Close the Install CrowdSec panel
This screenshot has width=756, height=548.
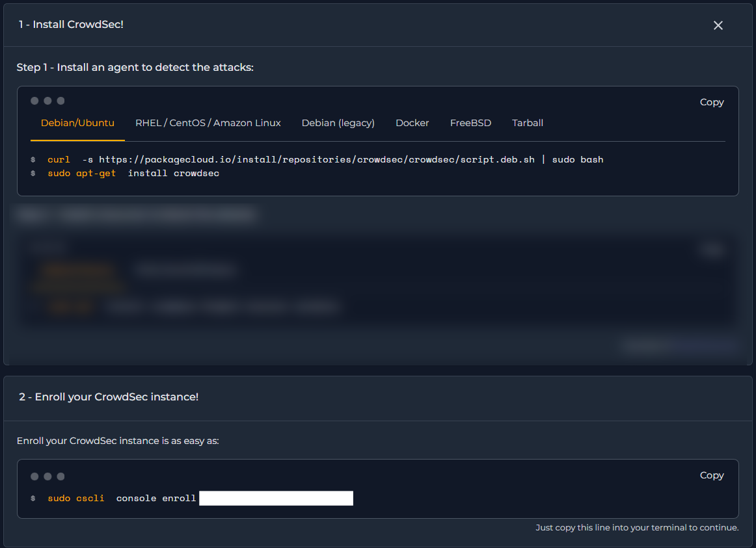pos(718,25)
